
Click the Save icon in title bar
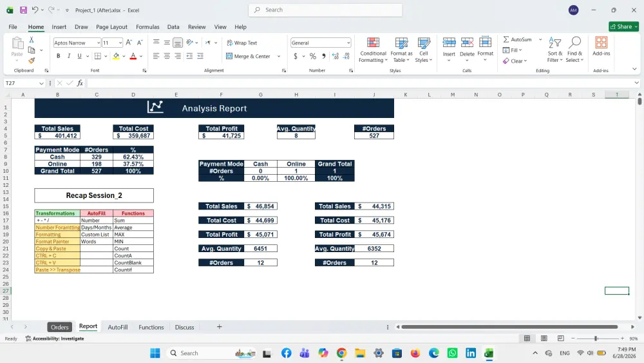(23, 10)
